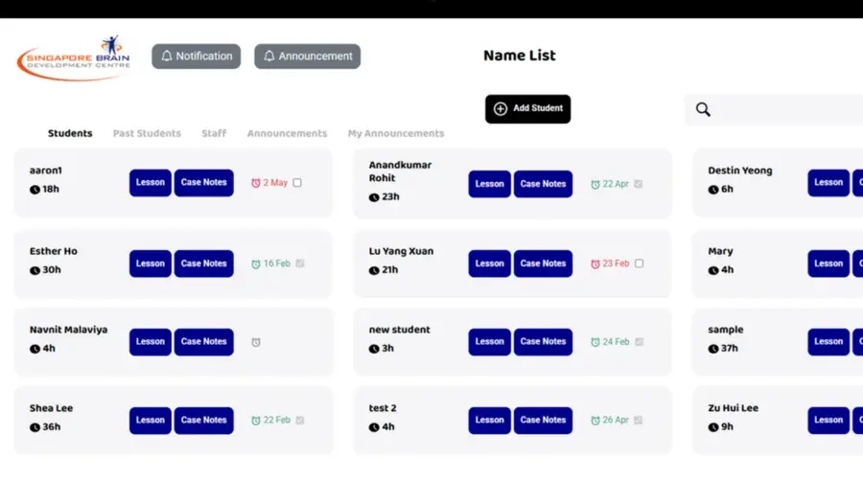Open Case Notes for Shea Lee
The image size is (863, 504).
click(x=203, y=421)
